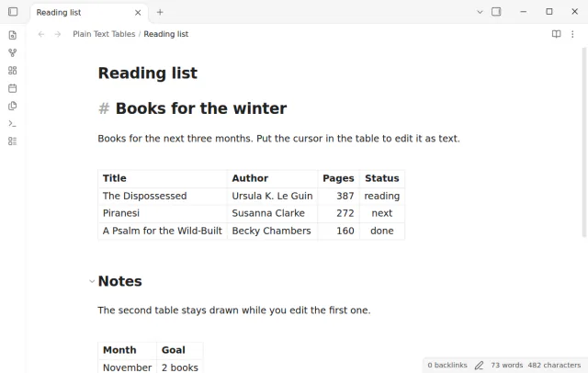The width and height of the screenshot is (588, 373).
Task: Switch to reading view with book icon
Action: click(556, 34)
